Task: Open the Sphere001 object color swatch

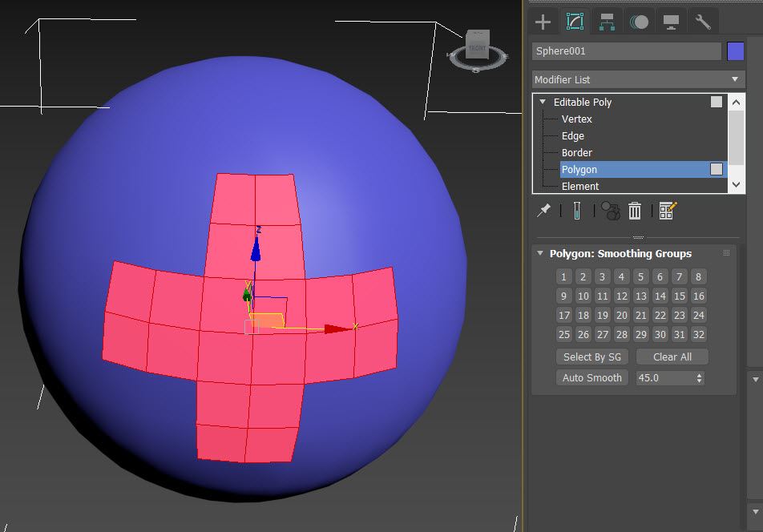Action: pyautogui.click(x=735, y=51)
